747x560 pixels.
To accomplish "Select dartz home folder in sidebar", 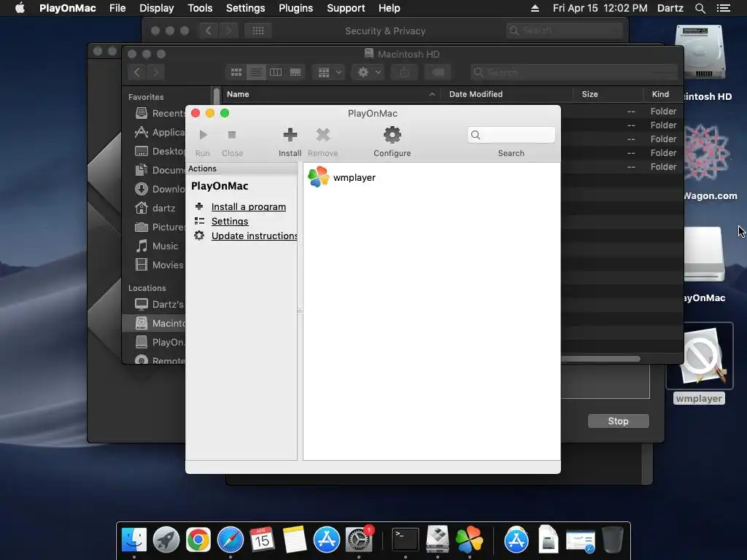I will coord(156,208).
